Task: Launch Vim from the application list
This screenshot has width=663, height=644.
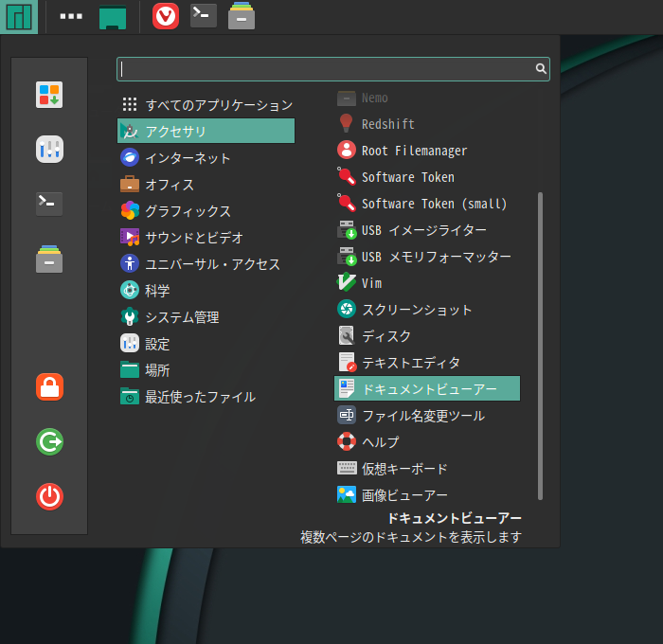Action: (x=371, y=283)
